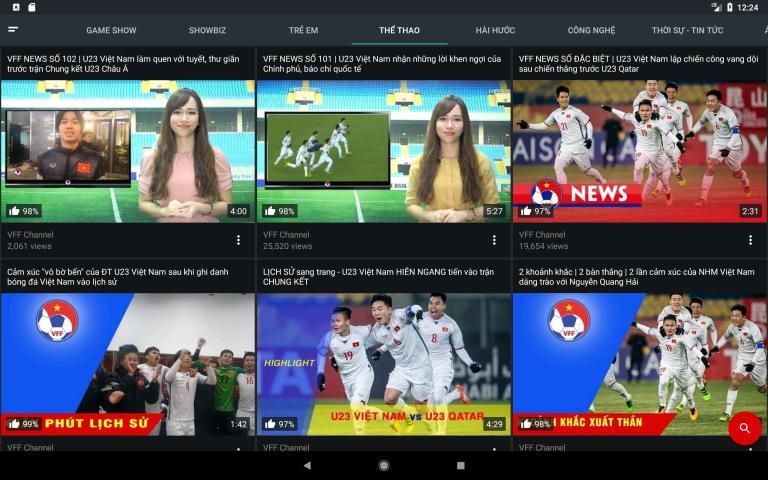Open more options for VFF News Số Đặc Biệt
The width and height of the screenshot is (768, 480).
click(750, 240)
